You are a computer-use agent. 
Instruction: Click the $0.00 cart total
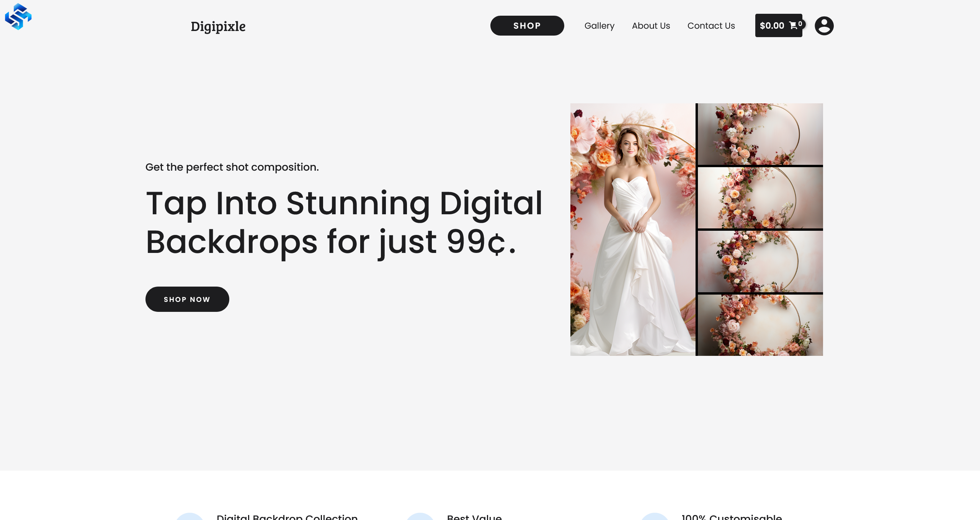coord(772,26)
